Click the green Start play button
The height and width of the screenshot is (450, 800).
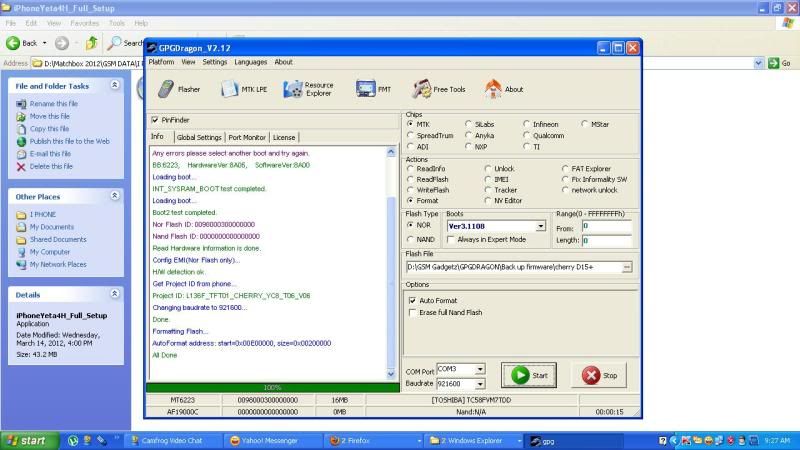(529, 375)
